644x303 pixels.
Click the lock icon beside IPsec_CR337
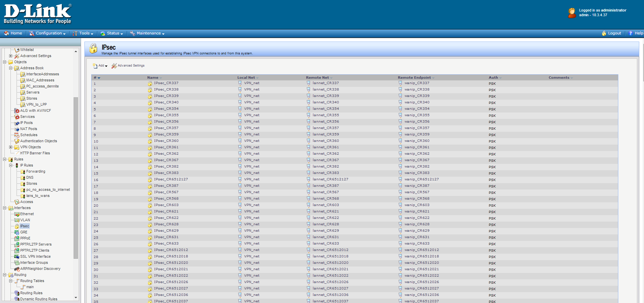click(150, 83)
